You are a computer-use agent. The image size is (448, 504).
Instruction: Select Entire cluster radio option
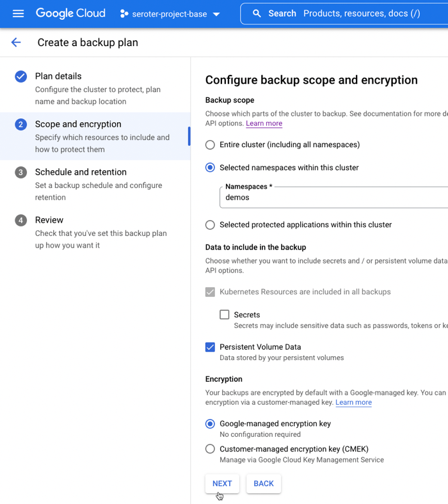pos(210,145)
